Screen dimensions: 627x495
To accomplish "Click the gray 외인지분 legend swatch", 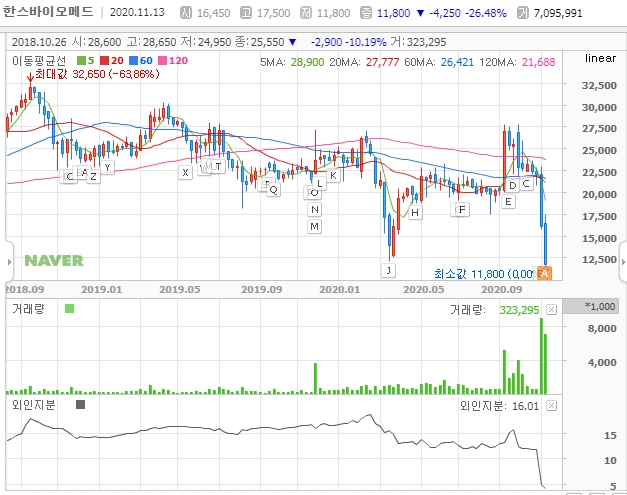I will click(x=80, y=405).
